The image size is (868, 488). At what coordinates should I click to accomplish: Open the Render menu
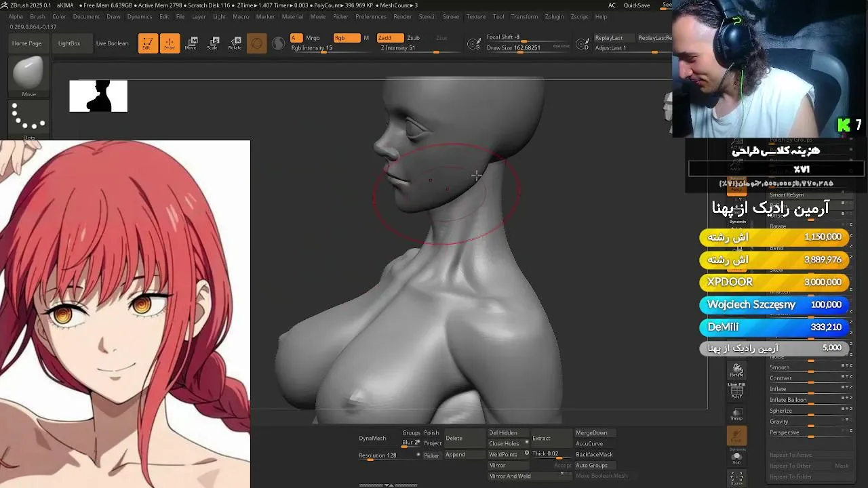[x=403, y=16]
